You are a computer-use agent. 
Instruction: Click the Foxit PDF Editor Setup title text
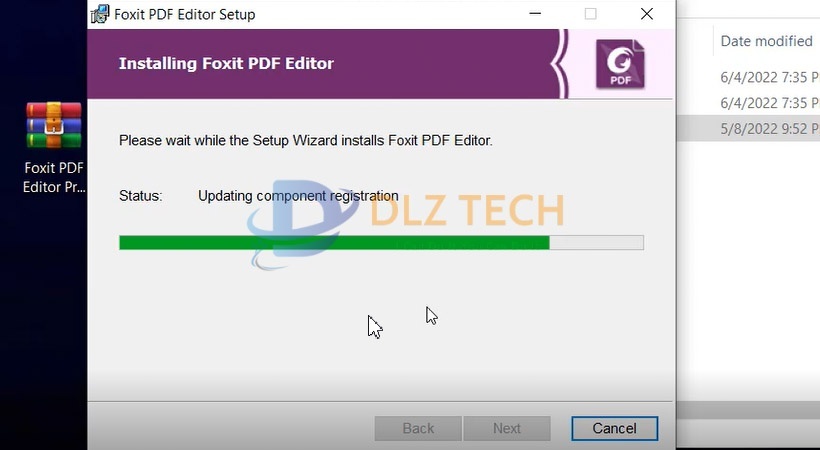[185, 15]
